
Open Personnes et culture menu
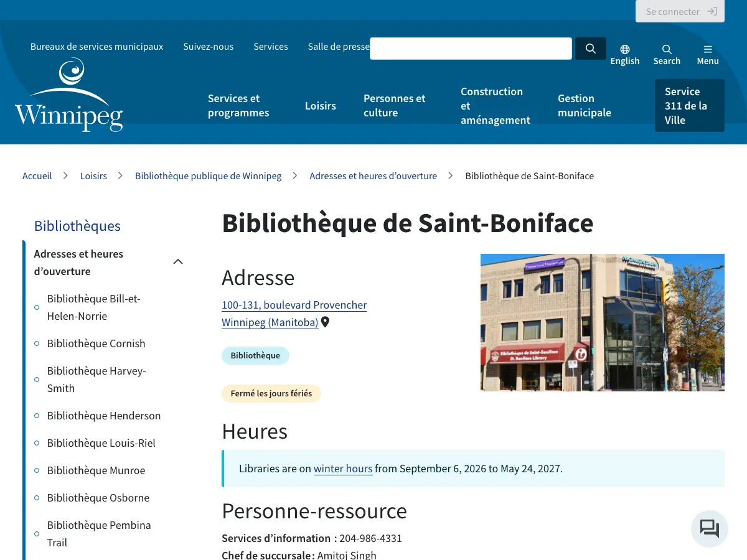395,106
